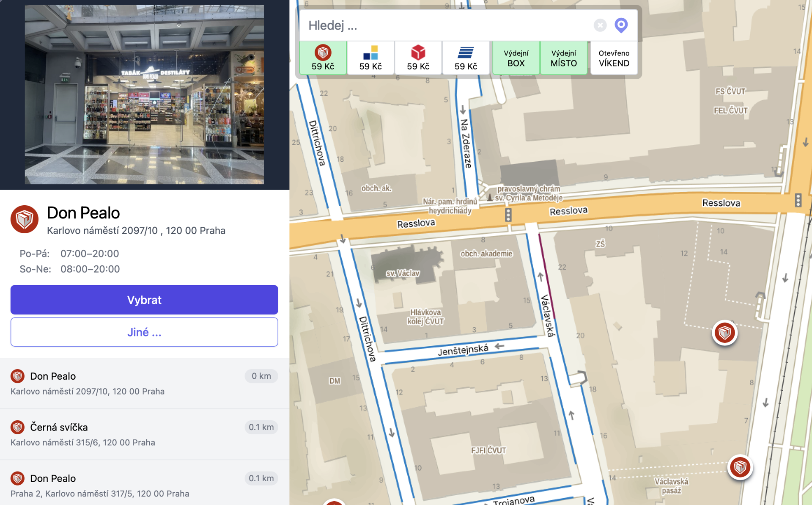Image resolution: width=812 pixels, height=505 pixels.
Task: Click the locate-me pin icon in search bar
Action: click(621, 25)
